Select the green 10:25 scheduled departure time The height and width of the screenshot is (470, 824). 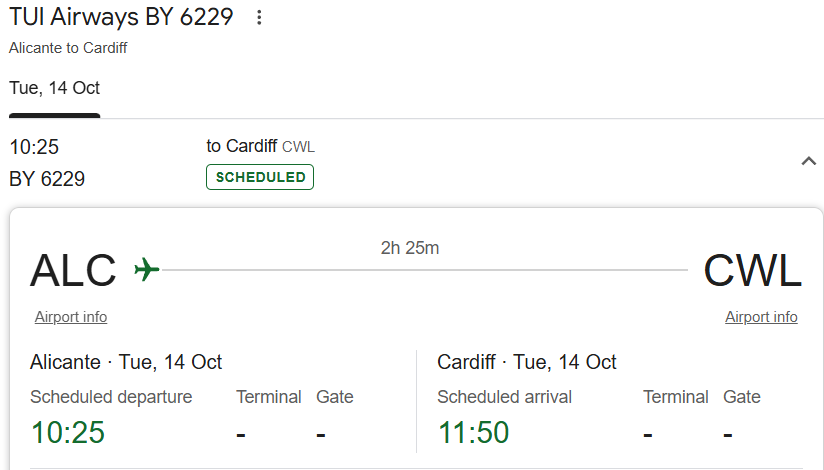point(67,433)
